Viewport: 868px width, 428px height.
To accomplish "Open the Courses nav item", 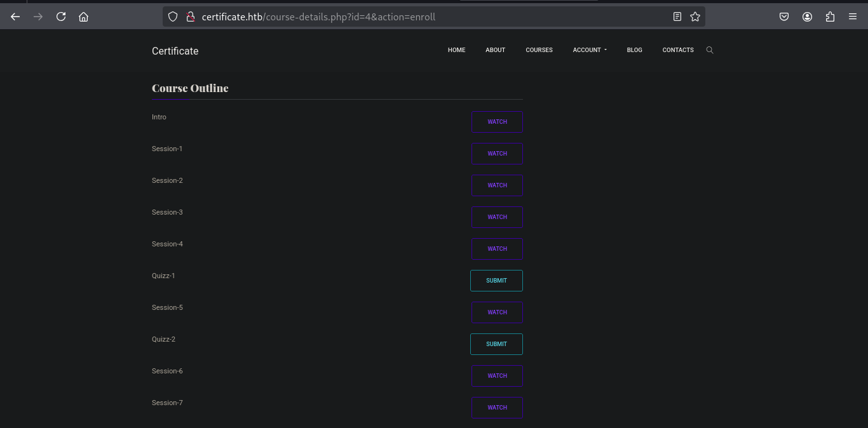I will click(539, 50).
